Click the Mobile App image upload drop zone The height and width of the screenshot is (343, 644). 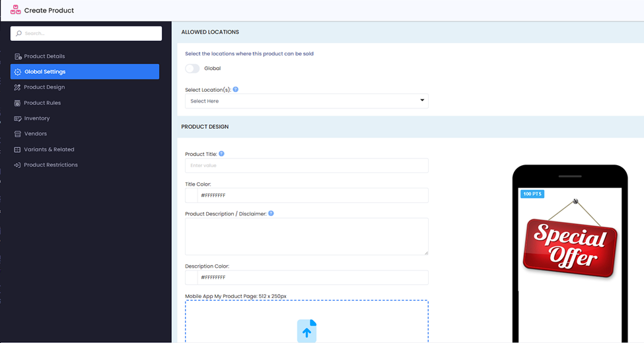click(306, 321)
